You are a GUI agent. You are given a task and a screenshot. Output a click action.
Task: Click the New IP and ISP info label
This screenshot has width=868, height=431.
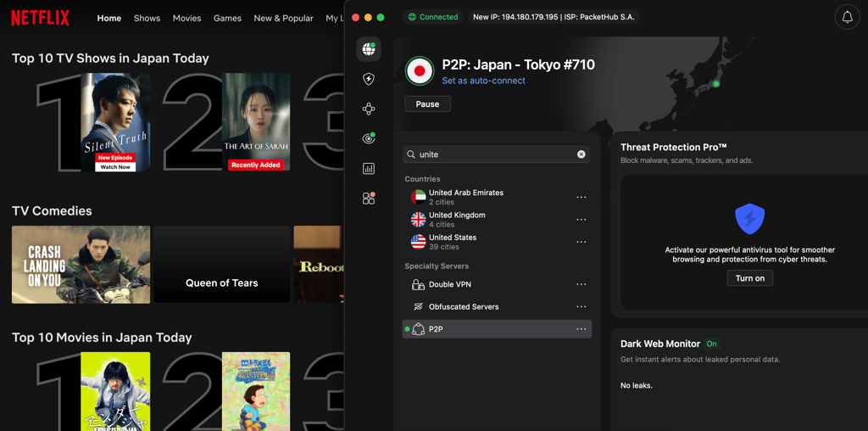pyautogui.click(x=554, y=17)
